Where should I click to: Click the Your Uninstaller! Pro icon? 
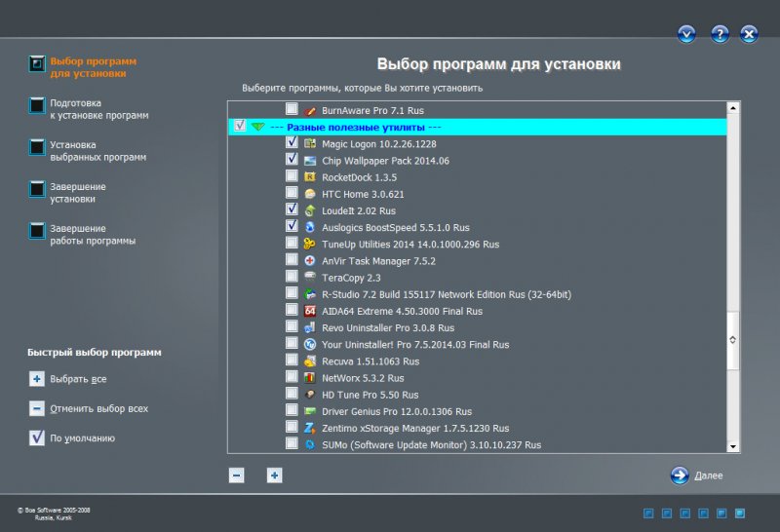(x=310, y=345)
